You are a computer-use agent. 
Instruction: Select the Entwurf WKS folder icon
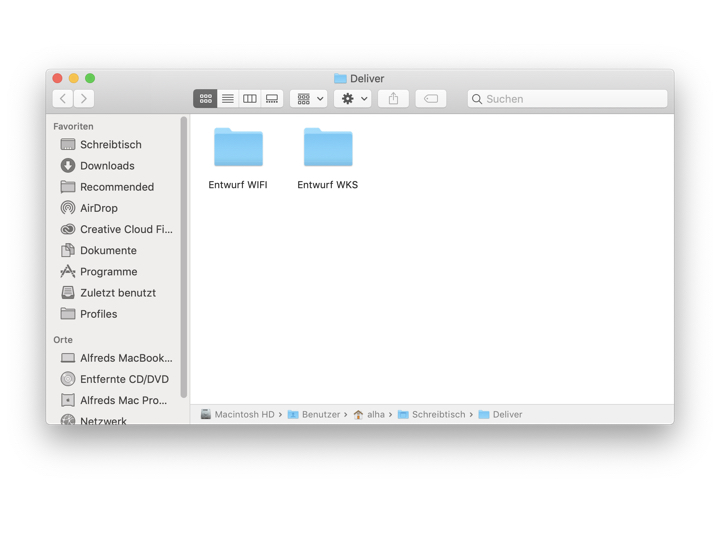328,147
